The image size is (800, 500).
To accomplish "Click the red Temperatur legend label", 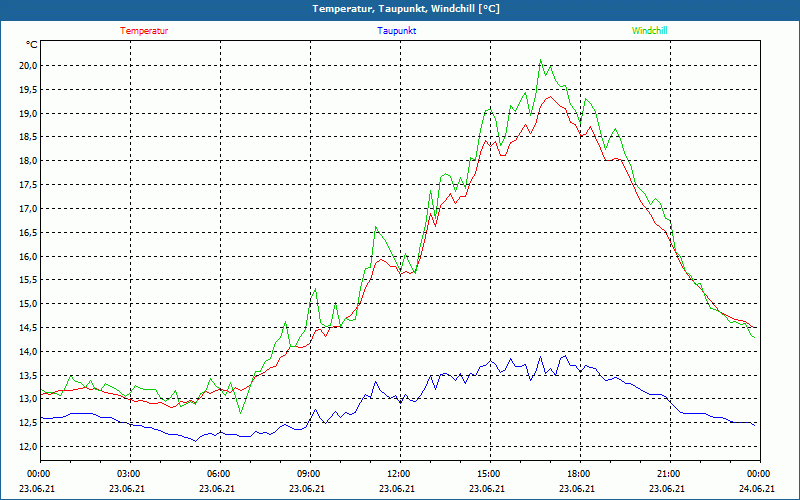I will (144, 31).
